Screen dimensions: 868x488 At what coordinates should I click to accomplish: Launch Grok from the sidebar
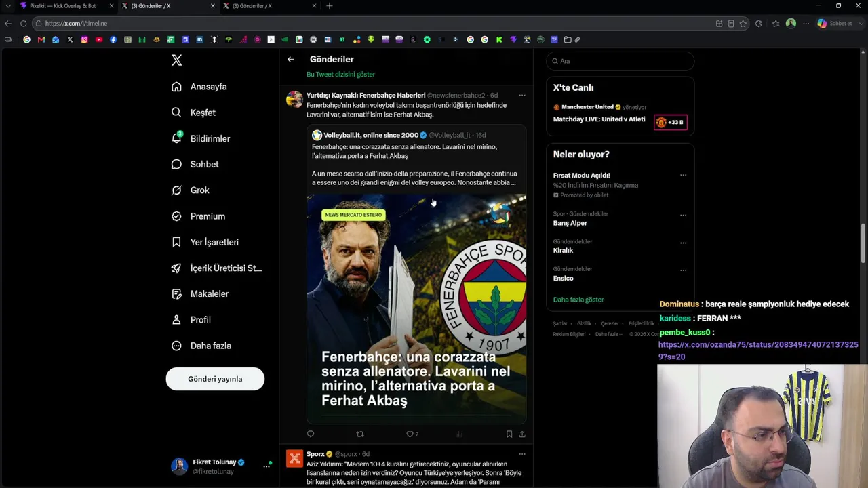click(190, 190)
